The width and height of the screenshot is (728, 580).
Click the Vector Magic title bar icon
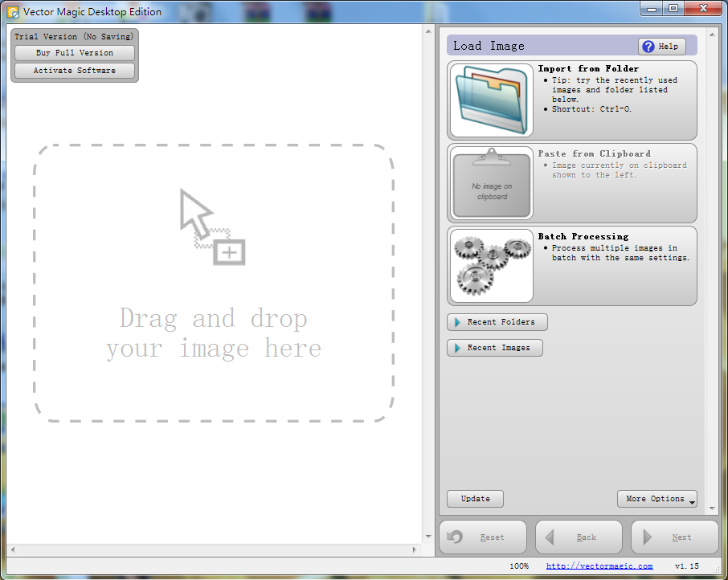[13, 11]
